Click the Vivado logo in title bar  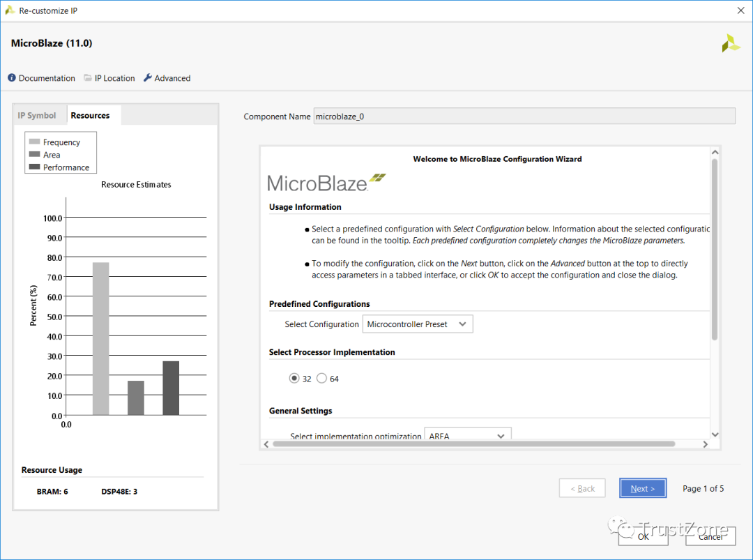[x=10, y=10]
